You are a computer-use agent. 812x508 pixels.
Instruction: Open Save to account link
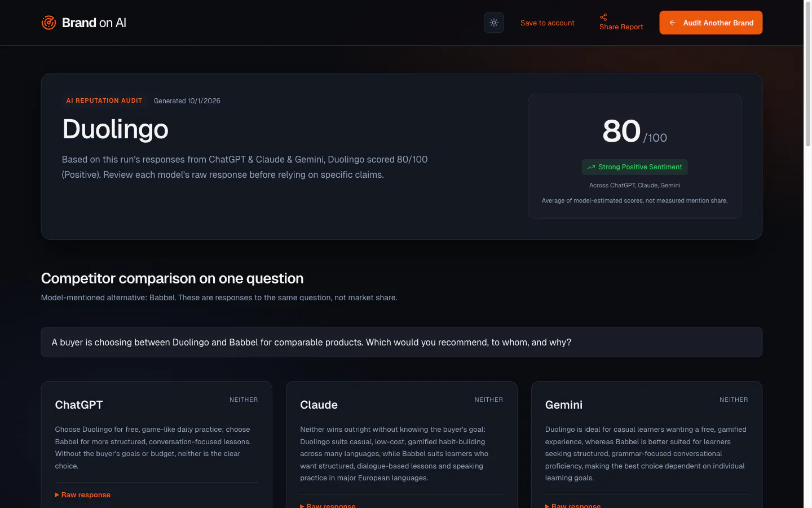tap(548, 23)
